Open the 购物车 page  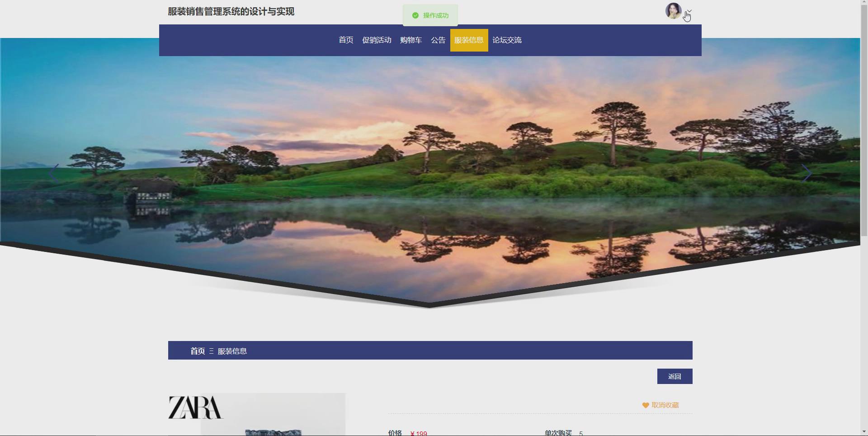pos(410,40)
